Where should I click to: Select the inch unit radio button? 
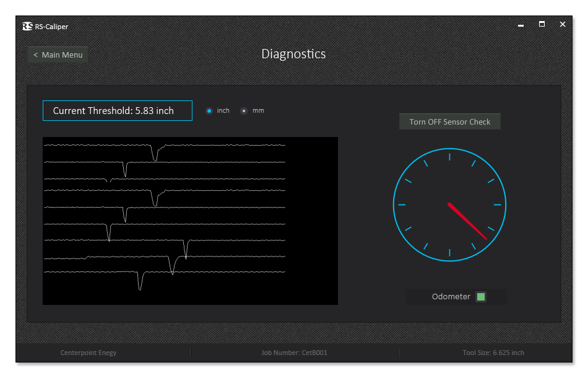(209, 111)
